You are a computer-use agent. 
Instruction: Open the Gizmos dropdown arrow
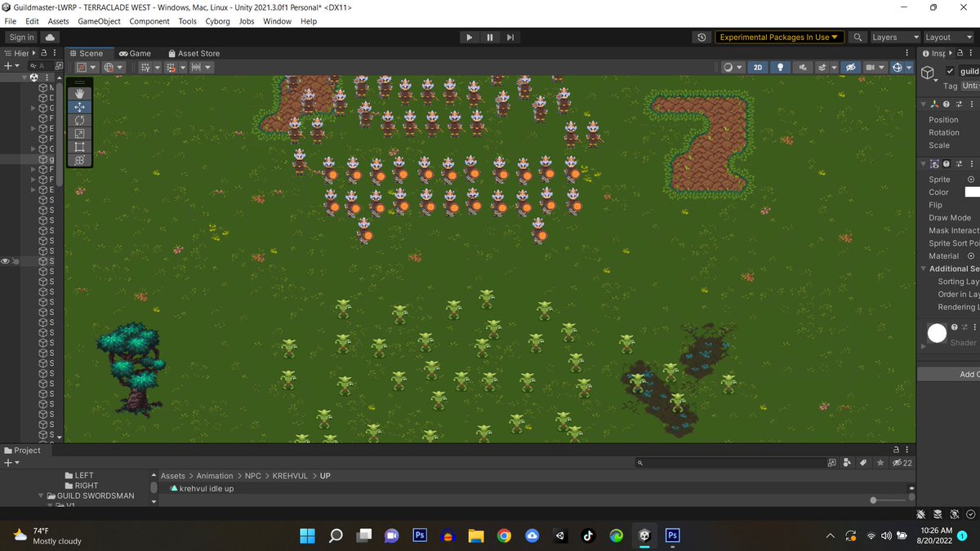point(909,68)
